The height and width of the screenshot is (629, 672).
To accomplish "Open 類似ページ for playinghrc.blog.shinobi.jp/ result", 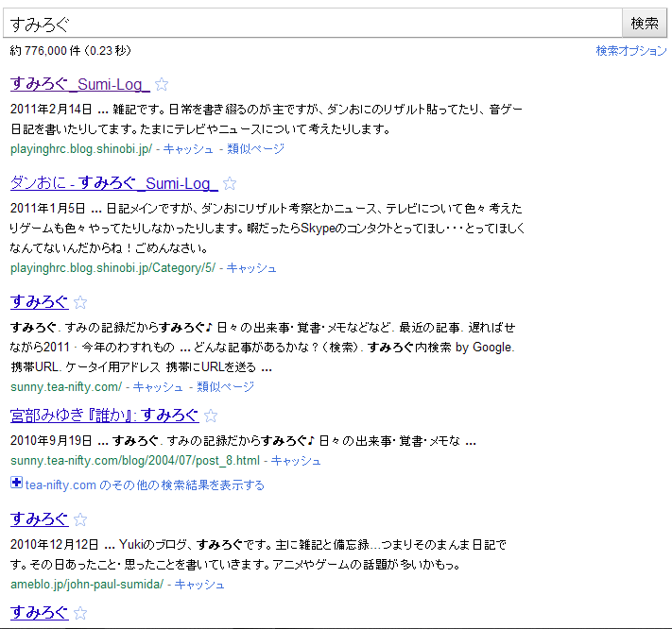I will (255, 149).
